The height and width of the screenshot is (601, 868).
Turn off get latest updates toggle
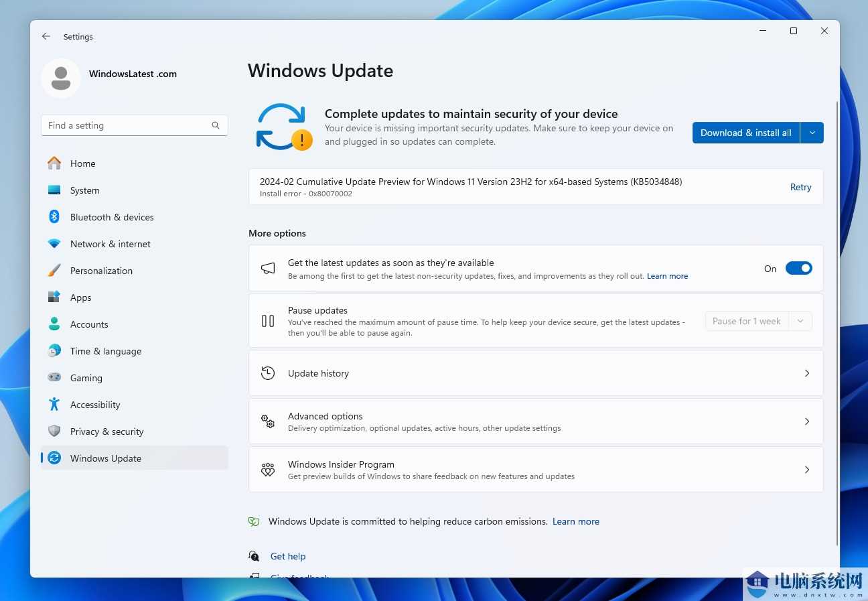[x=798, y=268]
